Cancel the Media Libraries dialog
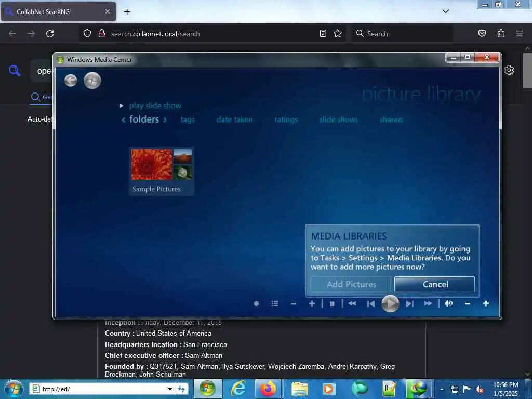Screen dimensions: 532x399 tap(435, 284)
